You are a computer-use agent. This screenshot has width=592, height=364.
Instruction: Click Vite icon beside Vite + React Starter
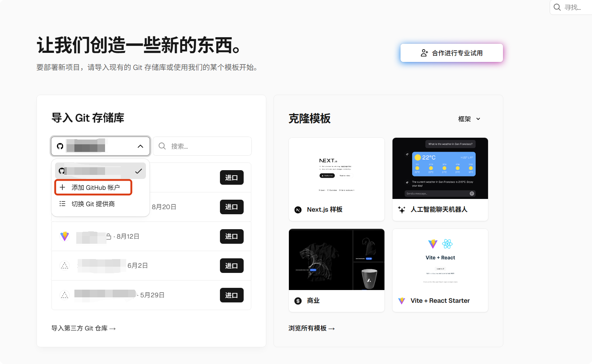pyautogui.click(x=402, y=301)
